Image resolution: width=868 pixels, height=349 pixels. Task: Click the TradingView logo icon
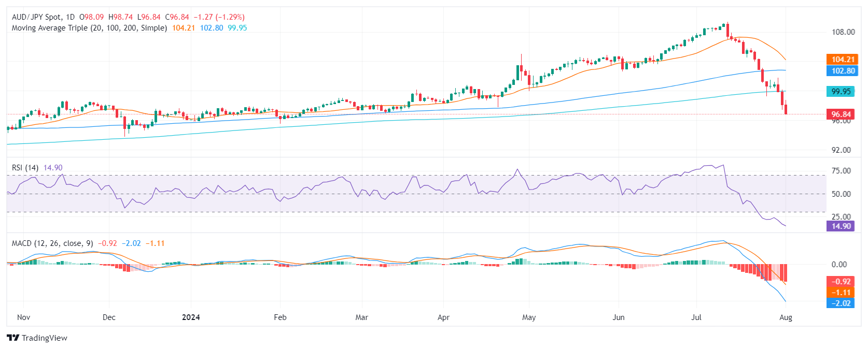(x=13, y=338)
